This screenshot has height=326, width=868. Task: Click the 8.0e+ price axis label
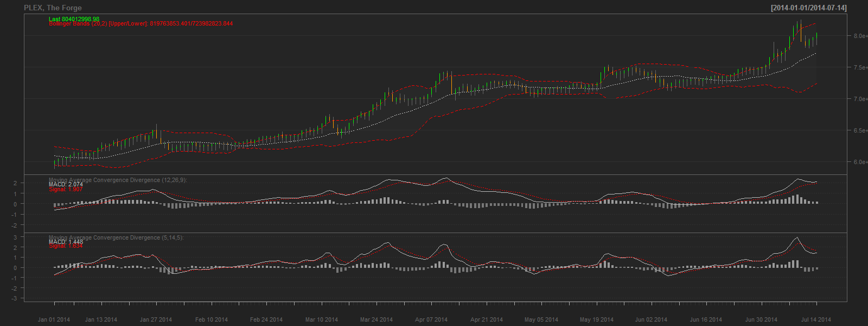[x=860, y=36]
